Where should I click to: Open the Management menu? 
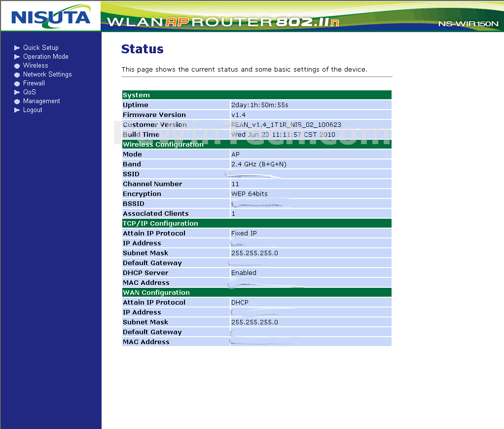[x=41, y=101]
